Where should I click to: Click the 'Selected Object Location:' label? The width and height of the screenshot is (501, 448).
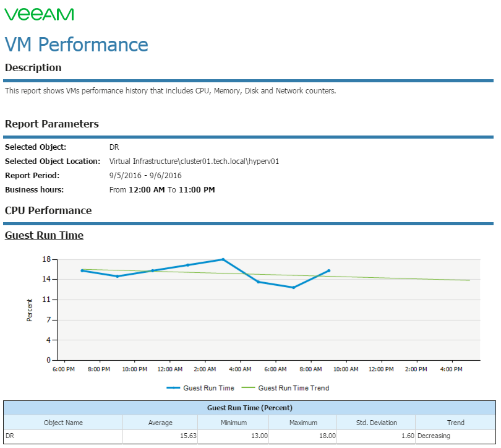coord(53,162)
